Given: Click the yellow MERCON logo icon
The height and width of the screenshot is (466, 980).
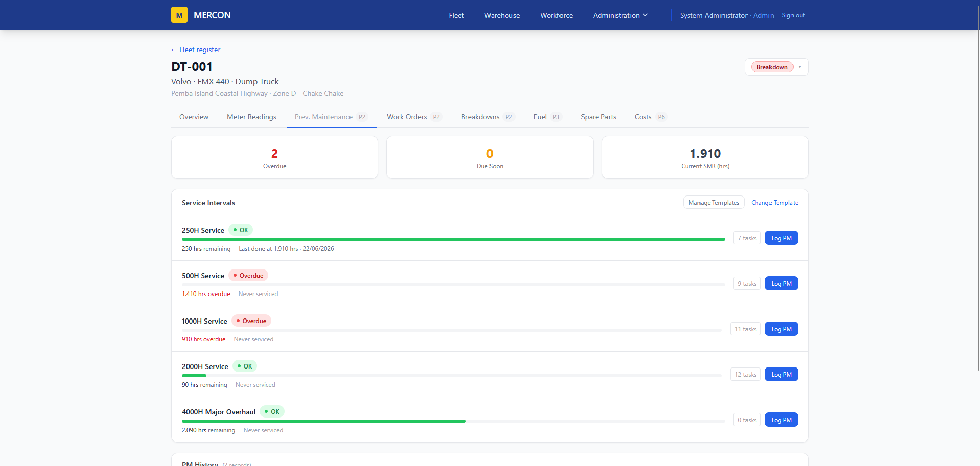Looking at the screenshot, I should coord(179,15).
